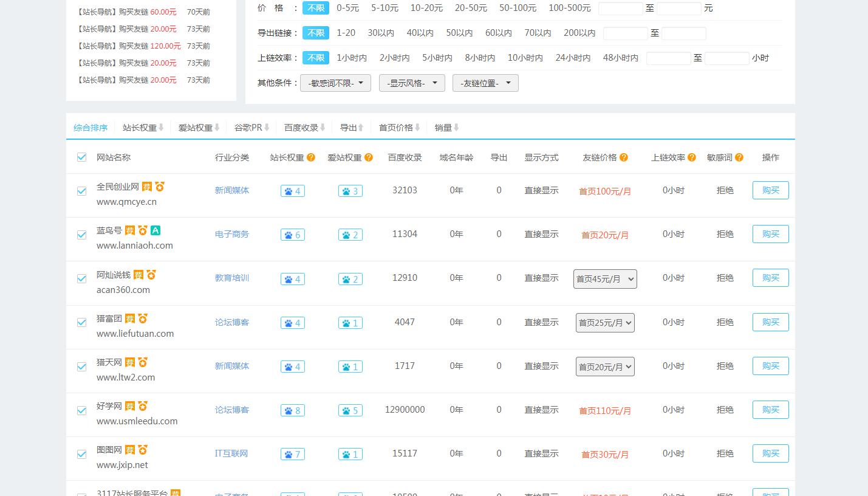This screenshot has height=496, width=868.
Task: Click the 站长权重 paw badge for 好学网
Action: [x=292, y=410]
